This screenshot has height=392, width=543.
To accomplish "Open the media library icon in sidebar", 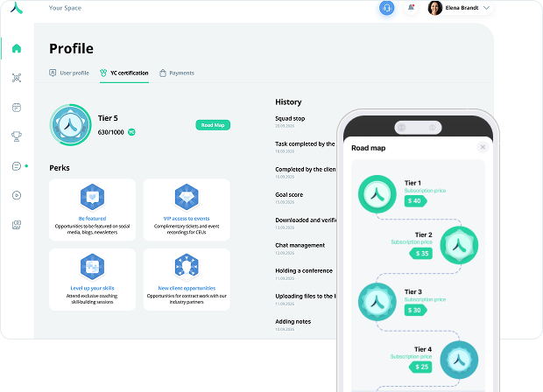I will 17,225.
